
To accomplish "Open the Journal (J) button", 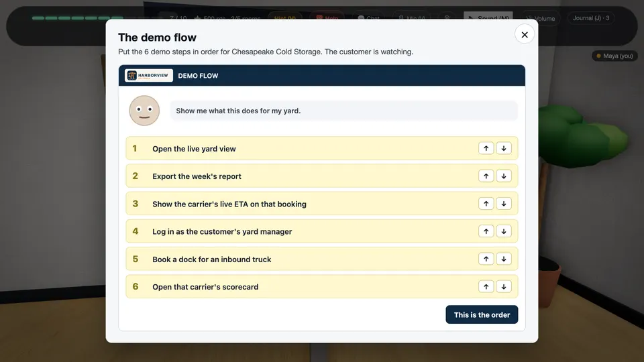I will 590,18.
